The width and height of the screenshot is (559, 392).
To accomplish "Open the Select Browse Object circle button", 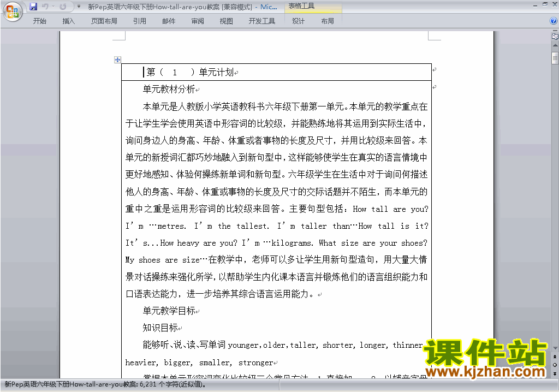I will click(x=555, y=365).
